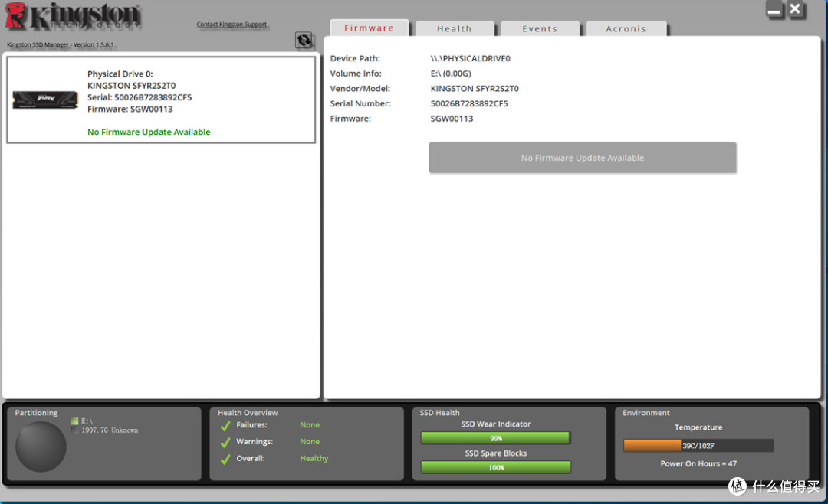Click the Temperature 39C/102F bar

[698, 446]
